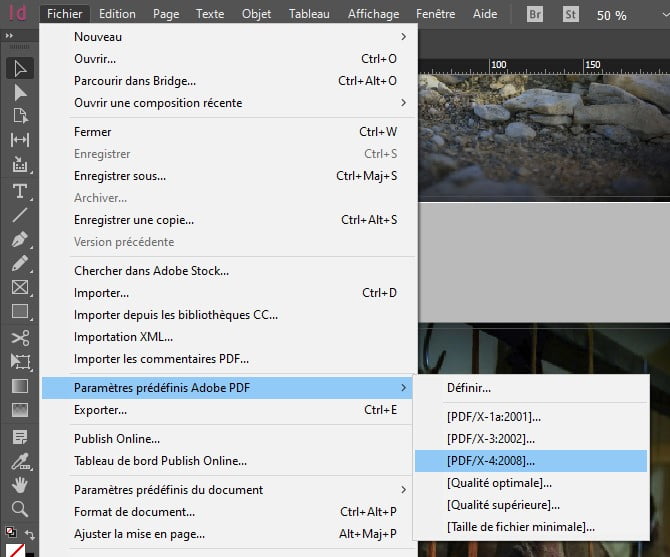Select Définir... in the PDF presets submenu
Viewport: 670px width, 557px height.
coord(469,388)
